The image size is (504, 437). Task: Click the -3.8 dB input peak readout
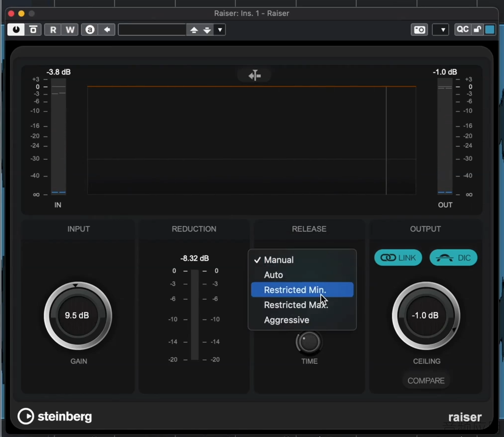[x=58, y=72]
